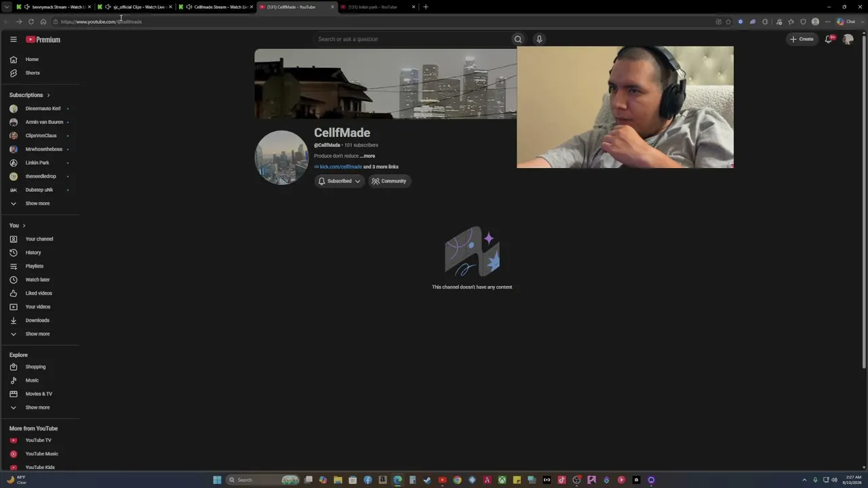Screen dimensions: 868x488
Task: Click the browser address bar URL
Action: point(101,22)
